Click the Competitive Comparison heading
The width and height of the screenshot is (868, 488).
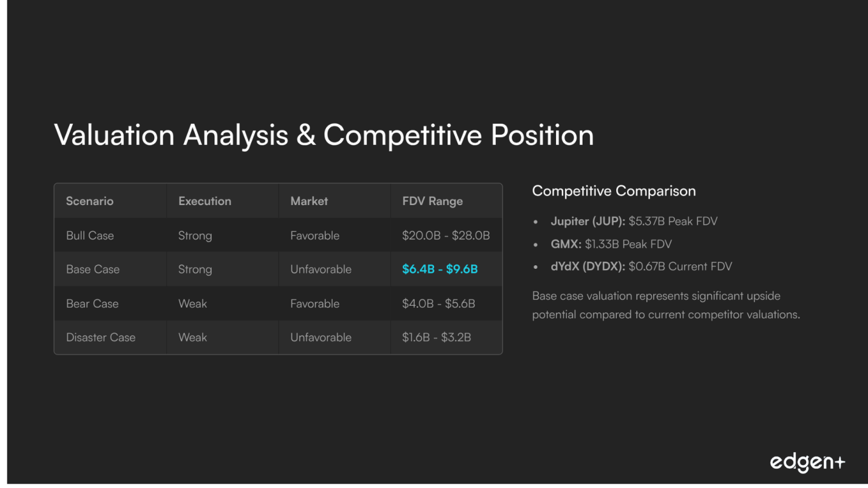tap(614, 191)
